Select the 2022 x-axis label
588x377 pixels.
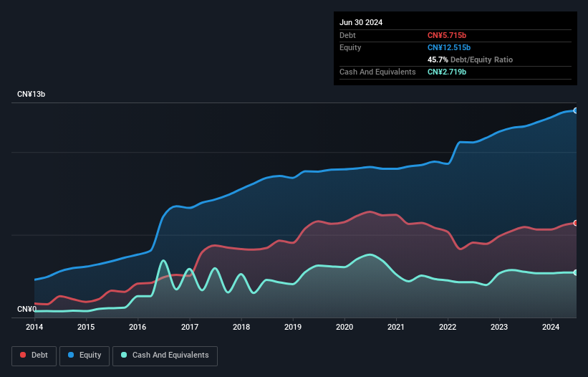point(448,327)
